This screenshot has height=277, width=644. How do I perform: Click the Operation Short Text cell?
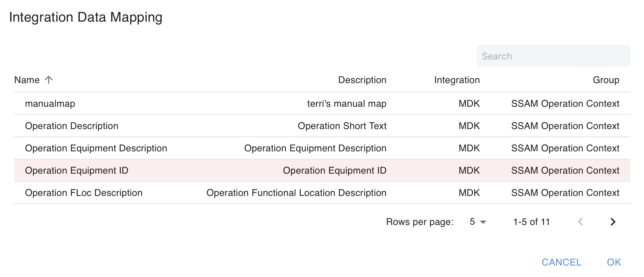pyautogui.click(x=342, y=126)
